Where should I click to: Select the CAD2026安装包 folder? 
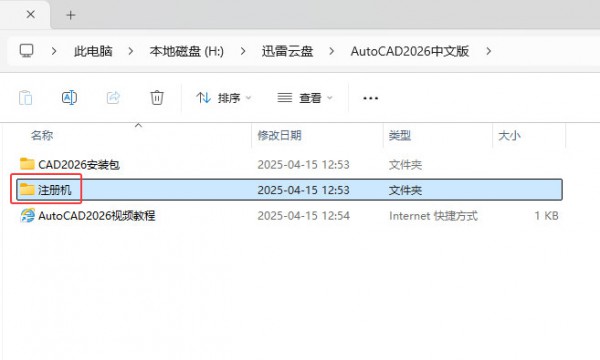[79, 165]
